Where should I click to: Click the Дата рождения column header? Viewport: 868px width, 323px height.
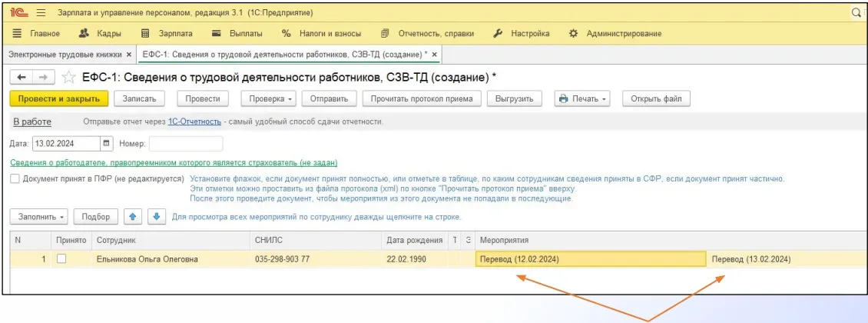click(x=415, y=241)
